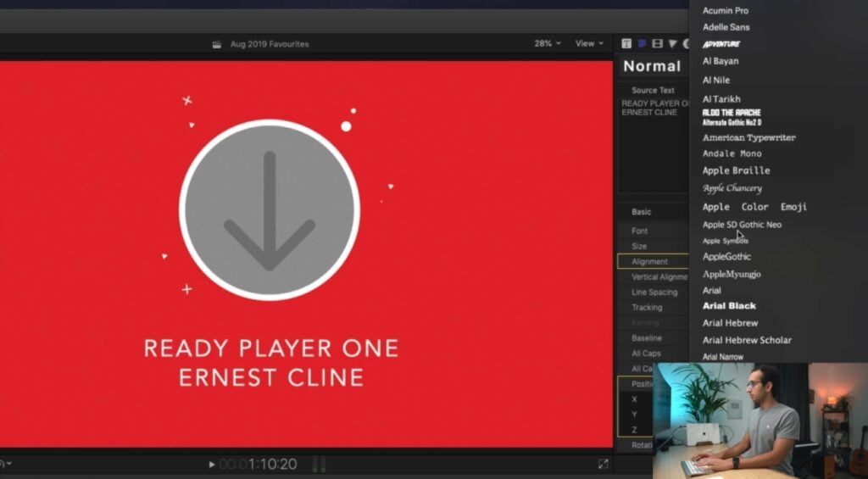
Task: Click the Info inspector icon
Action: point(686,43)
